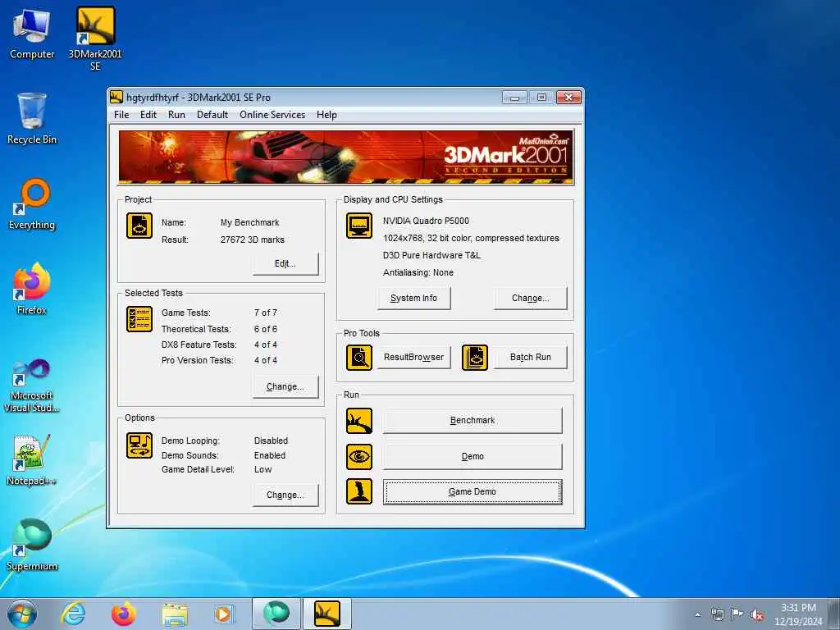
Task: Click the 'My Benchmark' name text
Action: point(249,222)
